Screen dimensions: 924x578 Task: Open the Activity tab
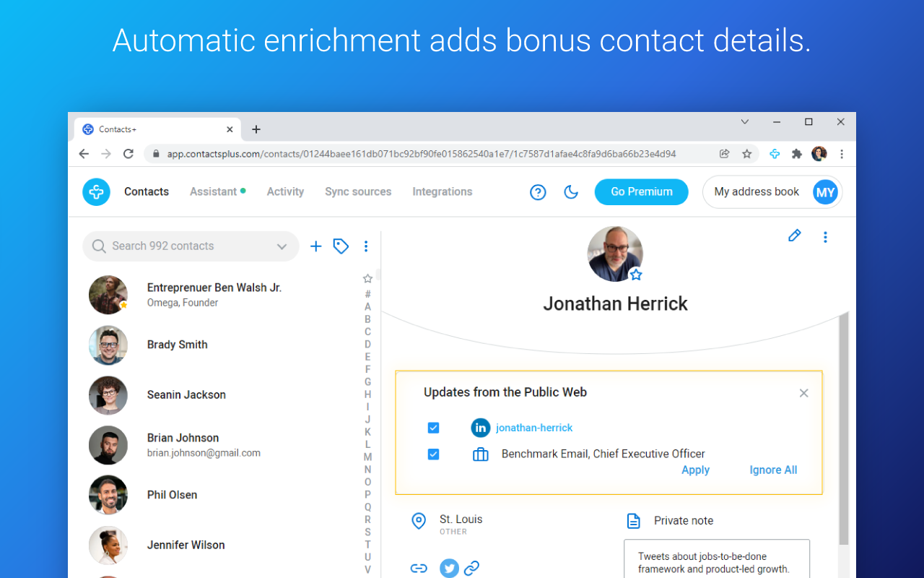pyautogui.click(x=285, y=191)
